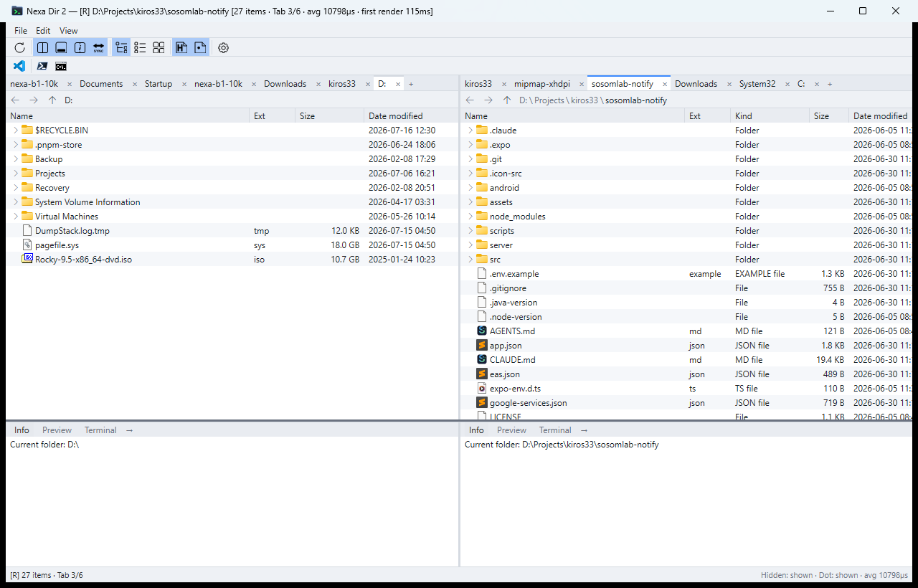Open PowerShell from the toolbar
The height and width of the screenshot is (588, 918).
(x=42, y=66)
